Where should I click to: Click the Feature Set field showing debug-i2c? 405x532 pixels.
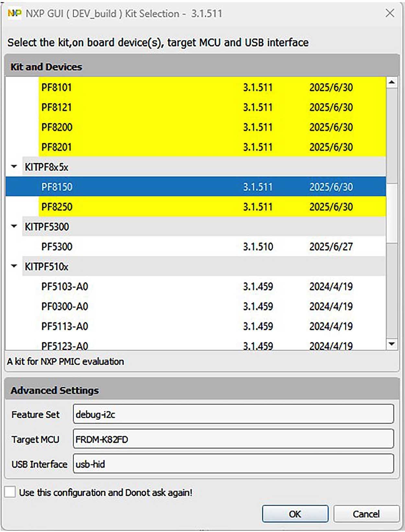click(233, 414)
